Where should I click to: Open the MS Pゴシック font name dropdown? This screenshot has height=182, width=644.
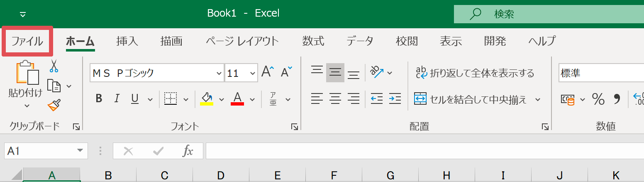pos(219,74)
